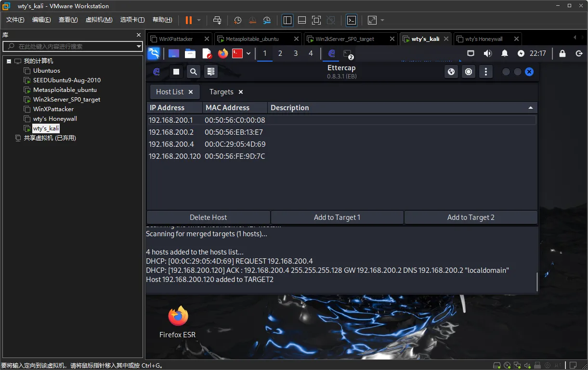Click the Kali network connection tray icon
Viewport: 588px width, 370px height.
click(x=471, y=53)
